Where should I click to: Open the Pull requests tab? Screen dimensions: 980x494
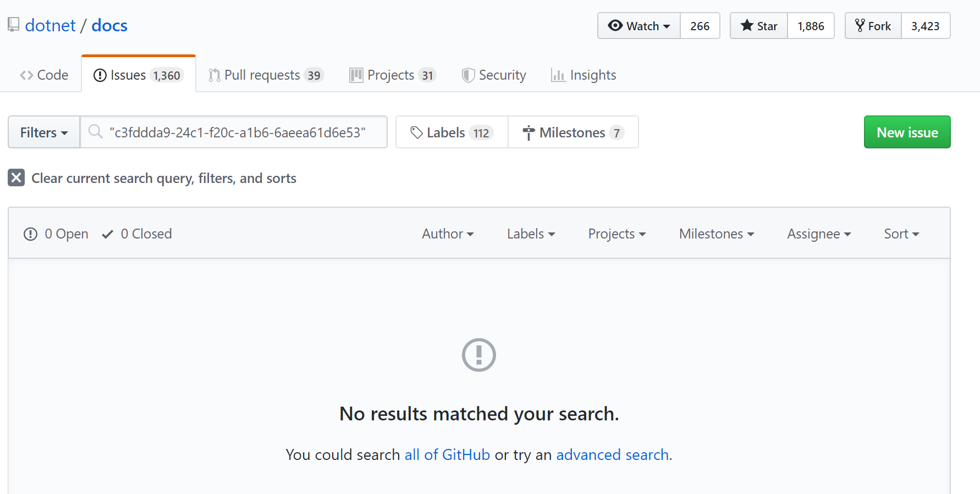coord(266,75)
